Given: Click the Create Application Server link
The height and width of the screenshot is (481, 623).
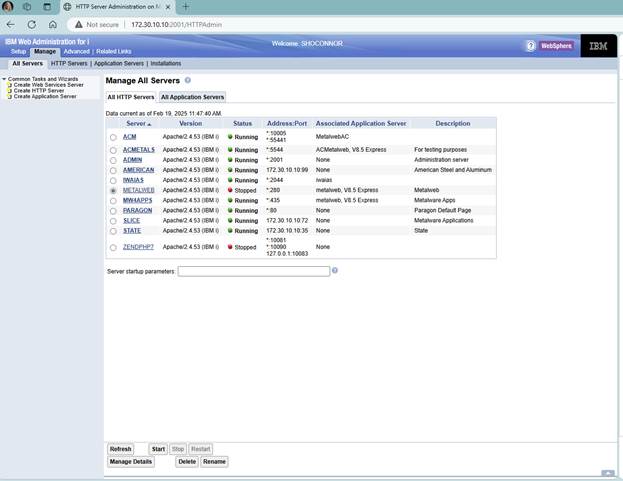Looking at the screenshot, I should [45, 96].
